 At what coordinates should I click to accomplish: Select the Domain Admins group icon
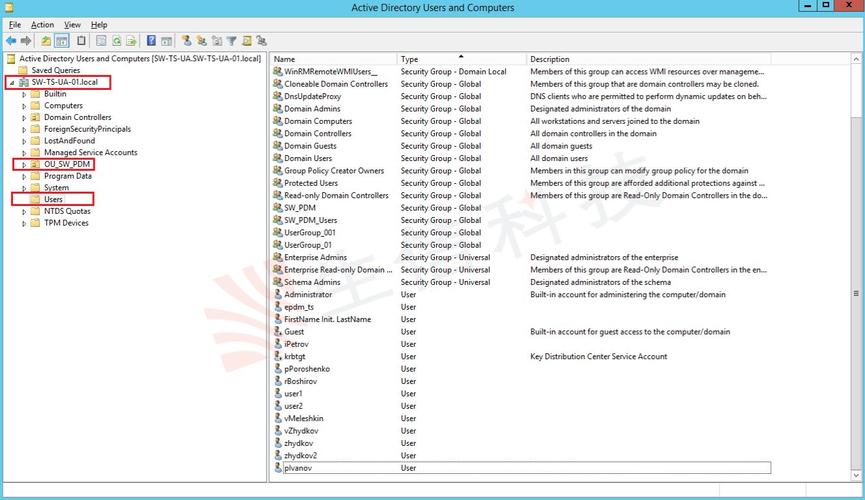point(277,109)
